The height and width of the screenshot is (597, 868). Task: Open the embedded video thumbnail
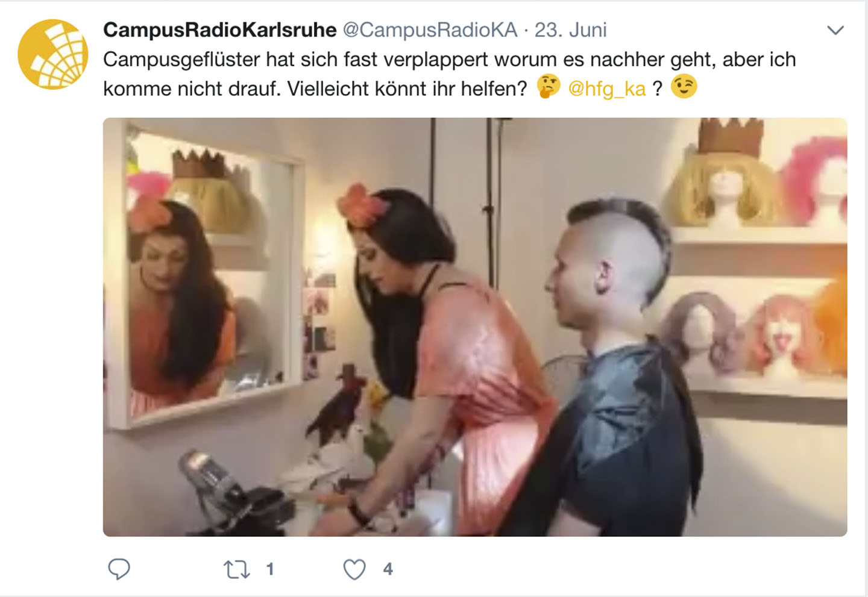pyautogui.click(x=475, y=327)
